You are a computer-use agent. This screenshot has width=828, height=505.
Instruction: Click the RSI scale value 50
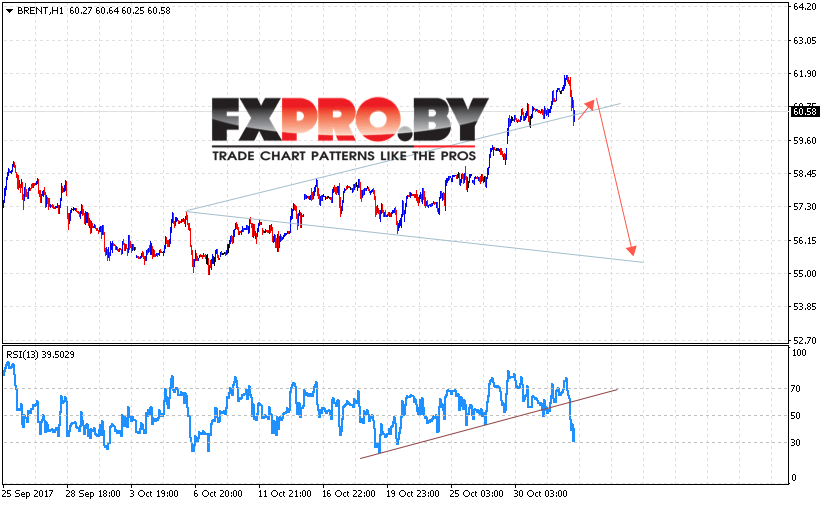click(796, 416)
